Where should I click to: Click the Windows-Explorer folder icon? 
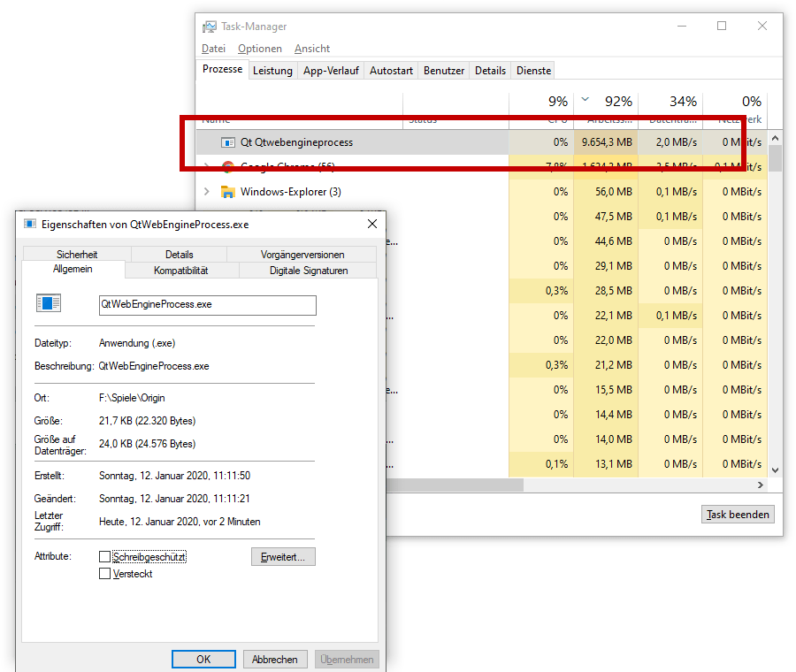(227, 192)
